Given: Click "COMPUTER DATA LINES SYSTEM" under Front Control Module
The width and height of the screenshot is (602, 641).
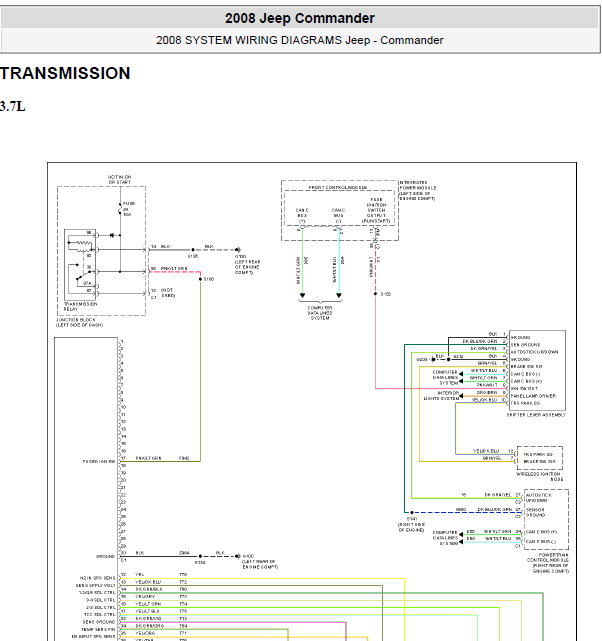Looking at the screenshot, I should click(x=320, y=313).
